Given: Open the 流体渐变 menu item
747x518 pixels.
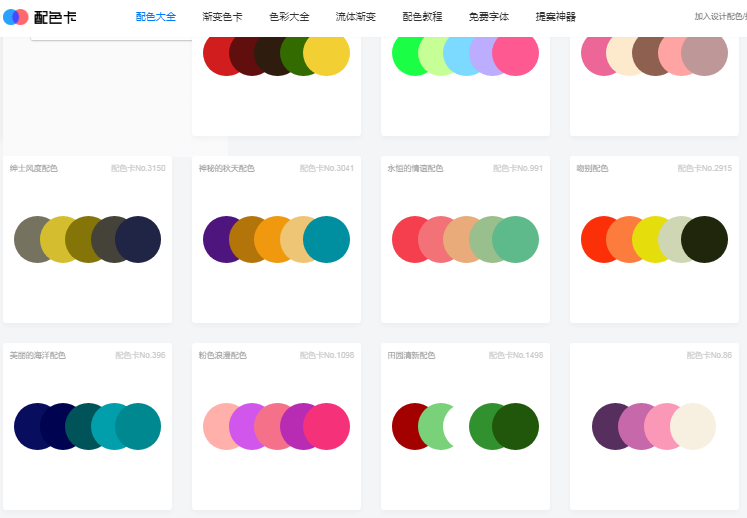Looking at the screenshot, I should (x=356, y=17).
